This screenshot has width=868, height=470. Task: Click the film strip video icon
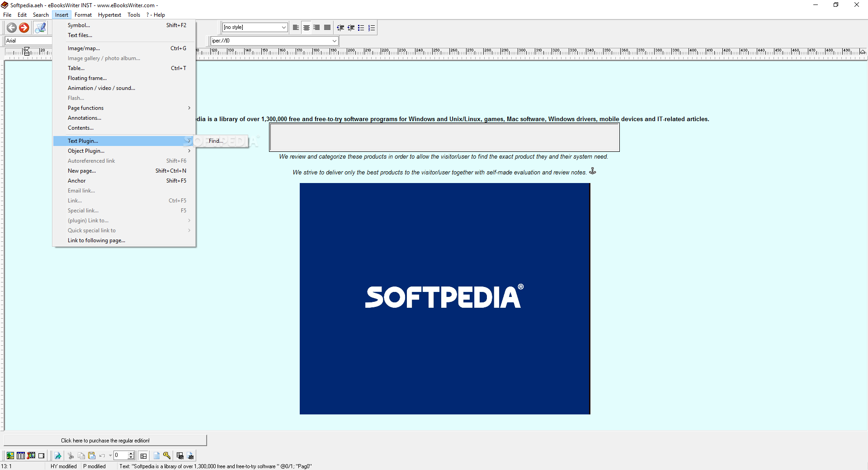[31, 456]
